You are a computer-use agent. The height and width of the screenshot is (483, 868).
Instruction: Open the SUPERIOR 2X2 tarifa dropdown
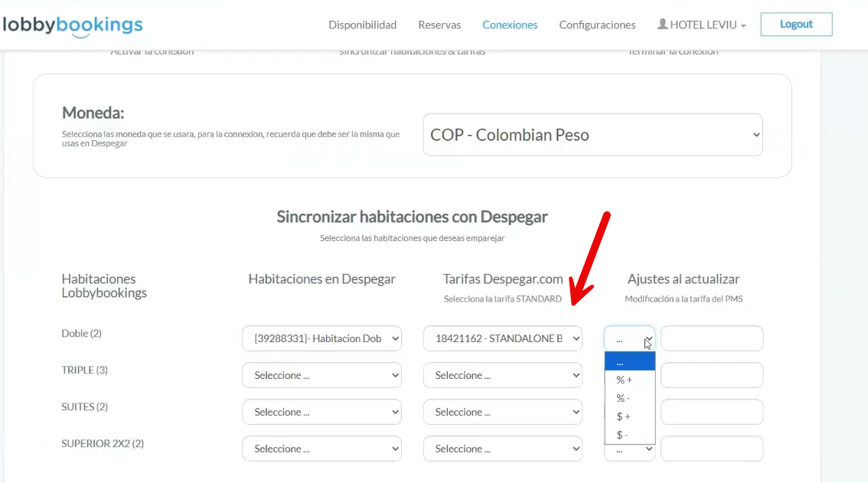(503, 449)
